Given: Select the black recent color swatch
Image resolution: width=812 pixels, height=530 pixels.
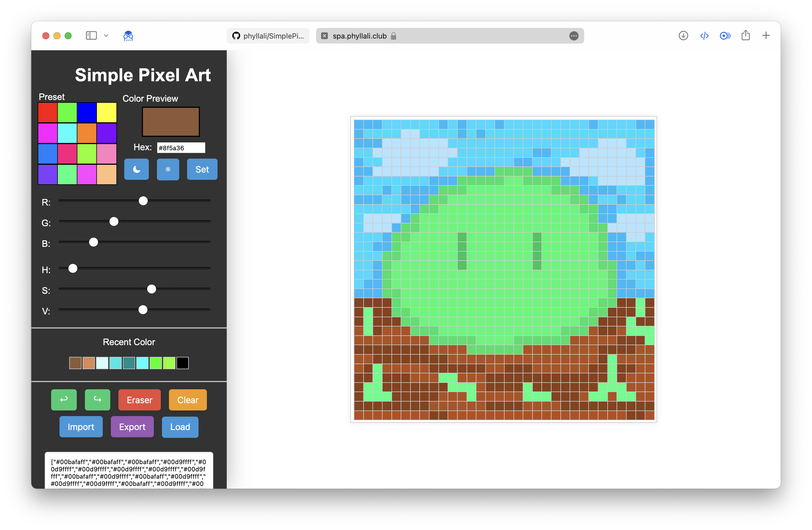Looking at the screenshot, I should 183,363.
